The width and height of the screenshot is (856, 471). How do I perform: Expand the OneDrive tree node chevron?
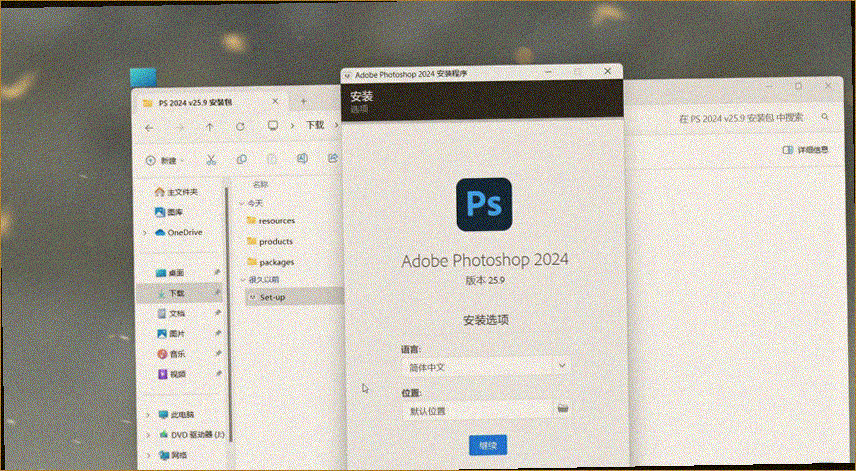(145, 233)
